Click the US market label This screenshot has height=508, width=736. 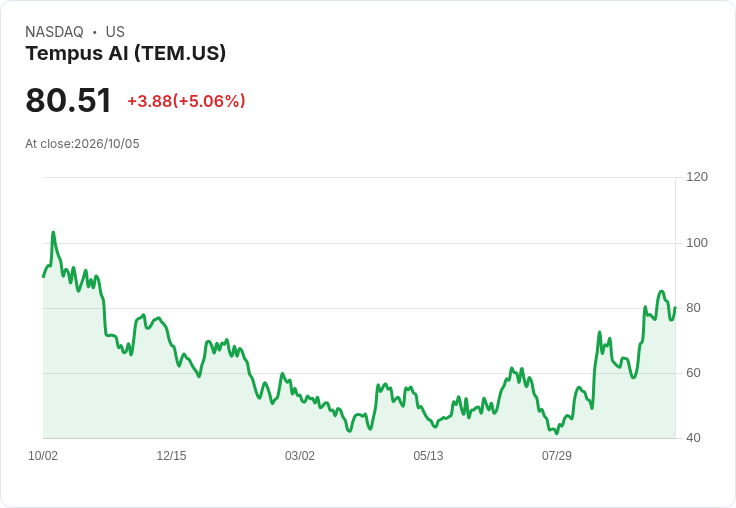[115, 32]
